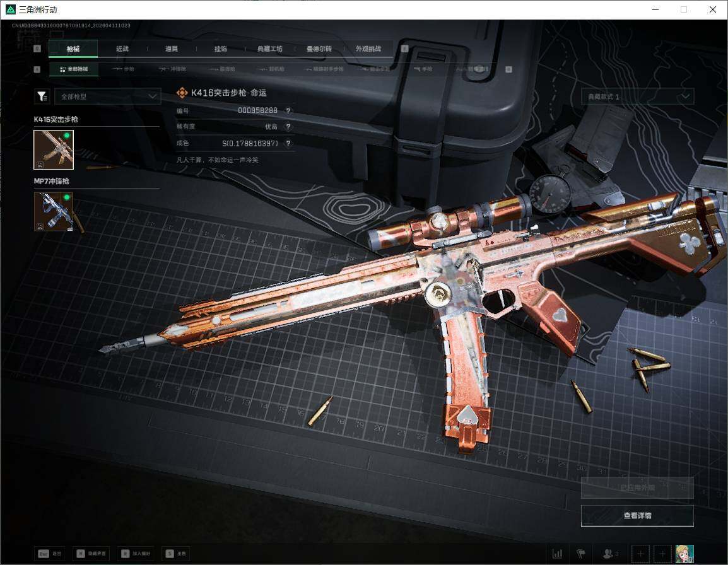Select the K416 assault rifle skin thumbnail
728x565 pixels.
pos(54,149)
